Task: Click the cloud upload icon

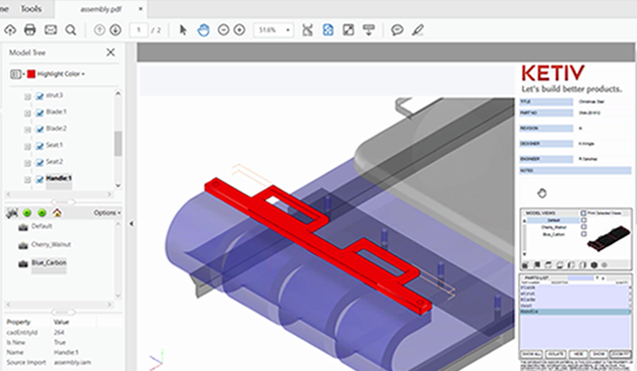Action: tap(10, 30)
